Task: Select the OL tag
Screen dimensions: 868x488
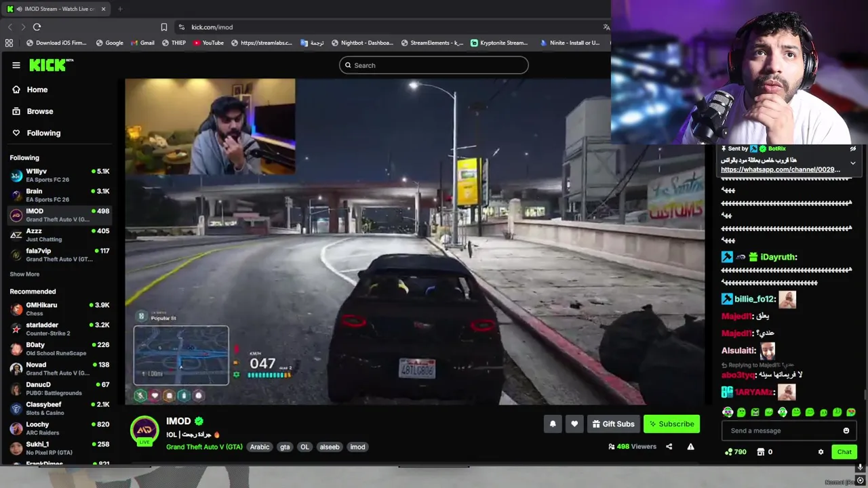Action: pos(304,447)
